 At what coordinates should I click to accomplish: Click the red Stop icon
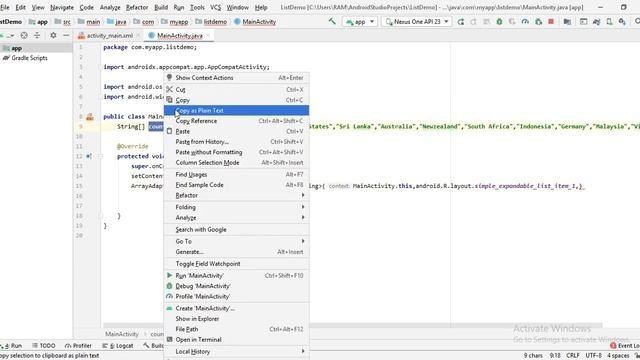point(551,21)
